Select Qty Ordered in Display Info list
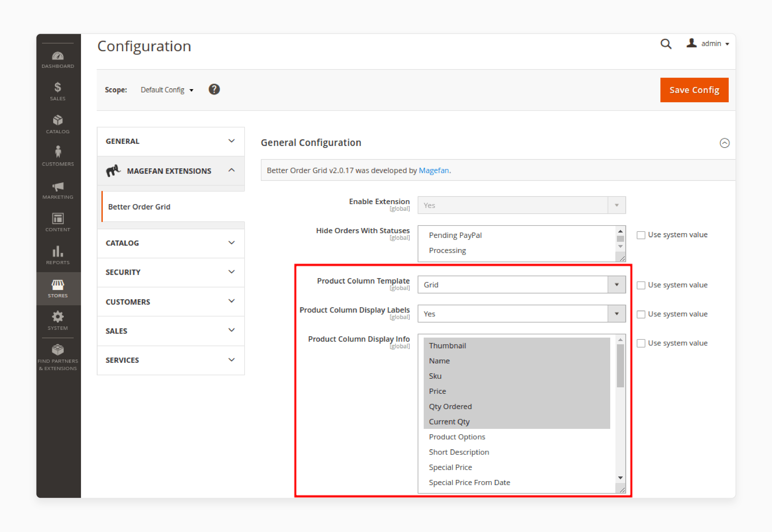Screen dimensions: 772x532 click(x=517, y=407)
